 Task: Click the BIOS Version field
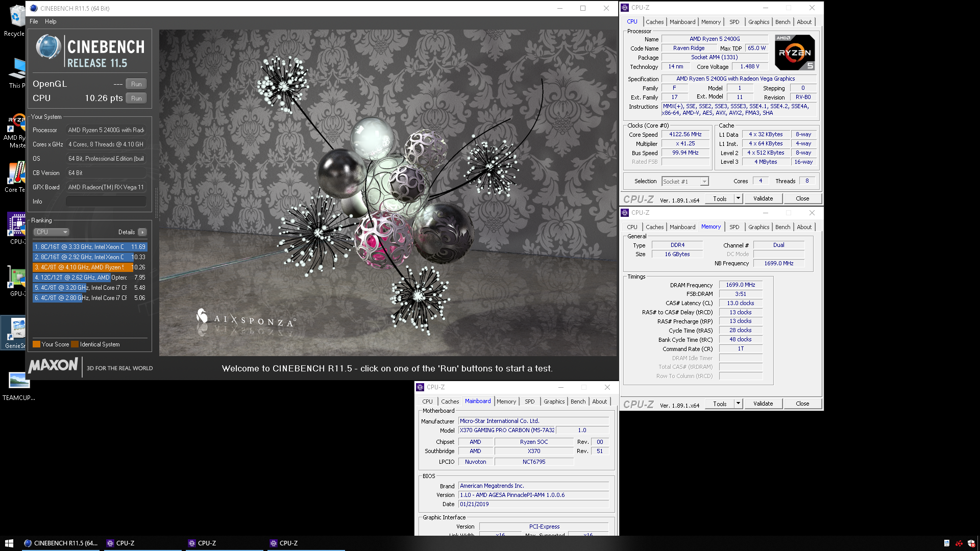(533, 495)
